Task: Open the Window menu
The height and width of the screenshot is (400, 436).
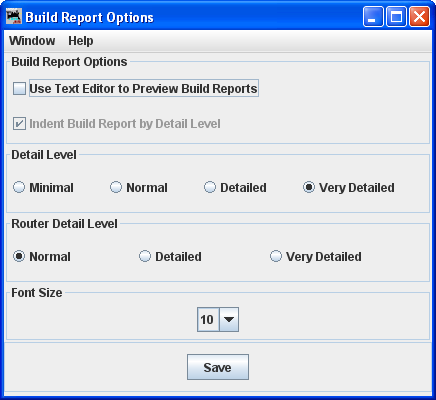Action: (x=32, y=41)
